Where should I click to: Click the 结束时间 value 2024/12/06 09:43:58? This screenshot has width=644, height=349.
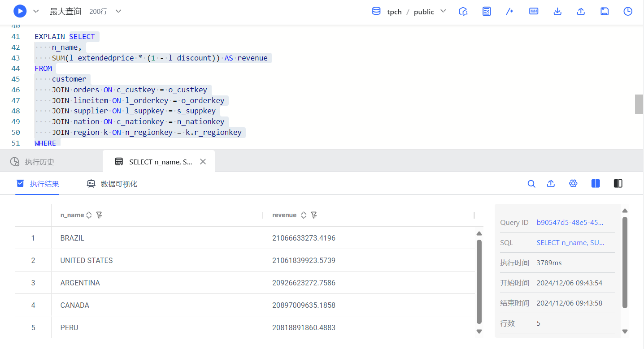pos(570,303)
